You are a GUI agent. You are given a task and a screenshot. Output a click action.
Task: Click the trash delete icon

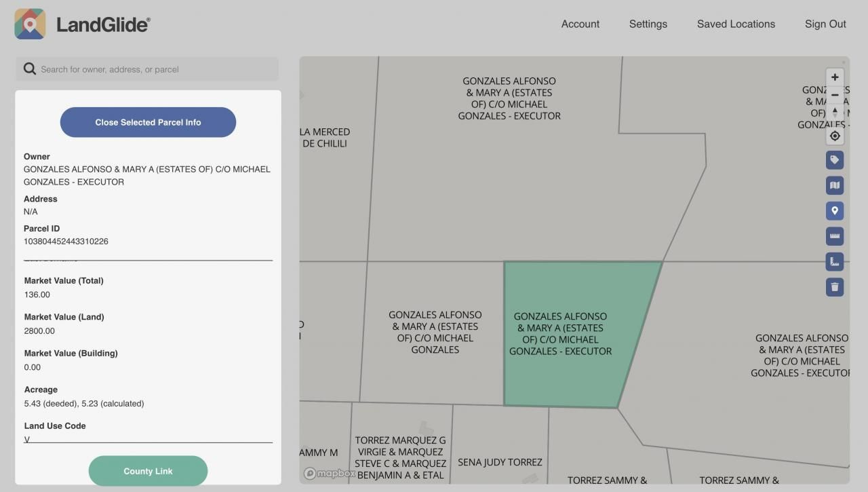[835, 287]
